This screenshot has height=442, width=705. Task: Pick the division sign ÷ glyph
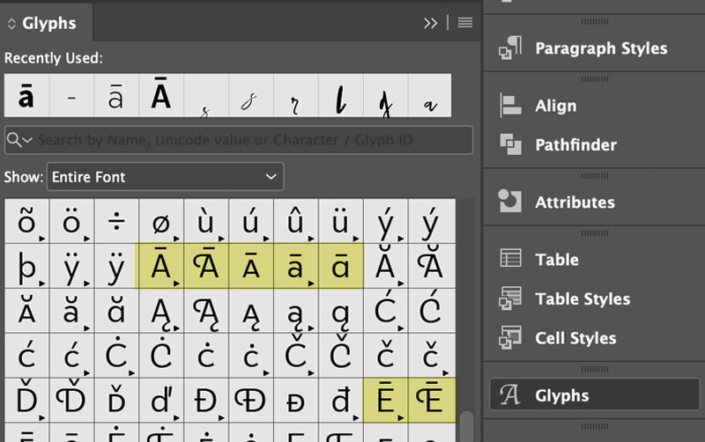click(116, 220)
